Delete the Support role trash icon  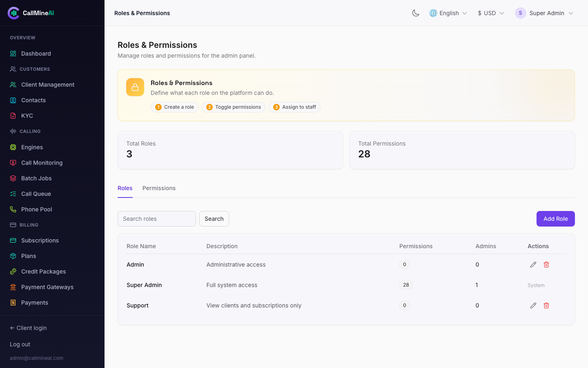pyautogui.click(x=546, y=305)
